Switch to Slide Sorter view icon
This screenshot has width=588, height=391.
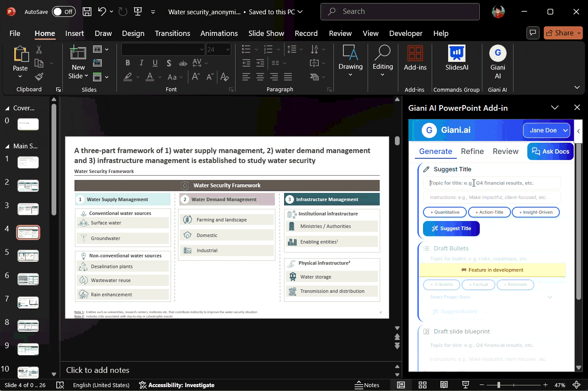[422, 385]
